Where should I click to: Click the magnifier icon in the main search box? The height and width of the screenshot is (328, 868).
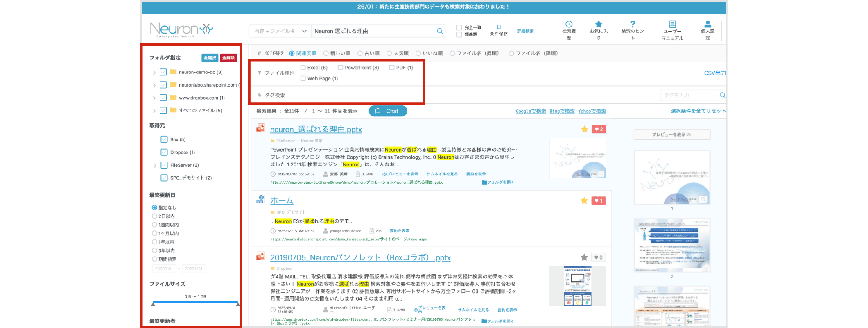pos(440,31)
